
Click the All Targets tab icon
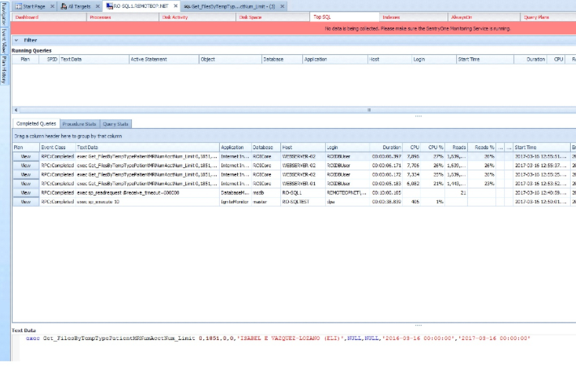tap(64, 6)
